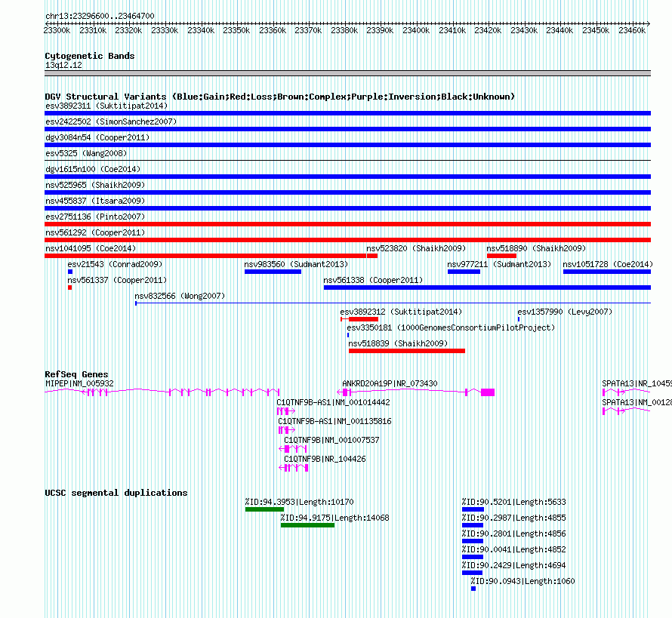
Task: Click the 23460k ruler position
Action: (632, 30)
